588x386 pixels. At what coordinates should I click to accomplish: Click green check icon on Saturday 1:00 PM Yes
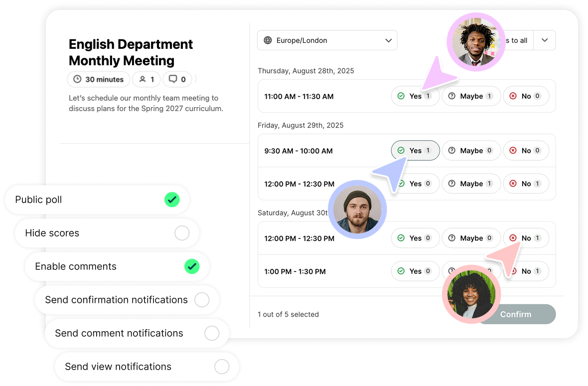click(x=401, y=271)
